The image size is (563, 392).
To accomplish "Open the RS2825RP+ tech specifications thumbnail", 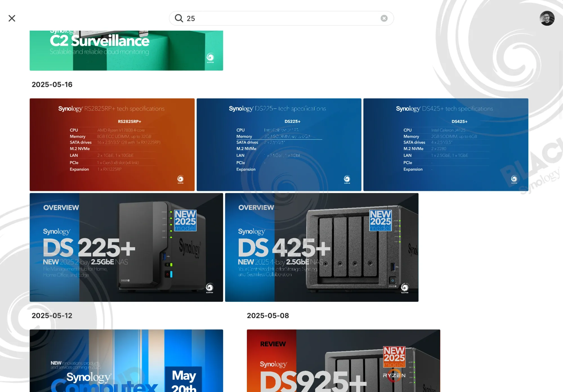I will pos(112,145).
